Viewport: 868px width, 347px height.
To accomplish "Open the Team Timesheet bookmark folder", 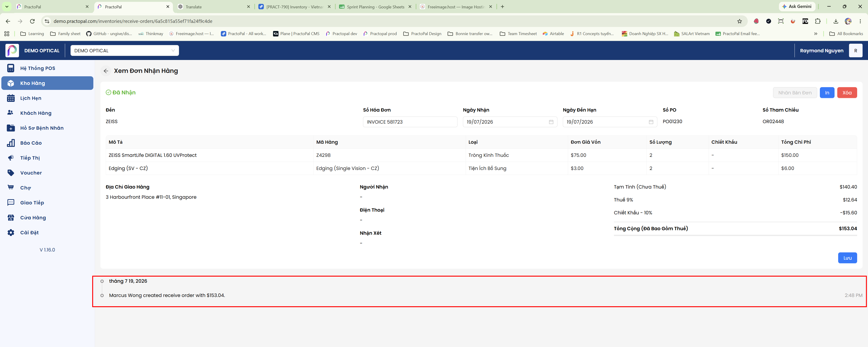I will (518, 34).
